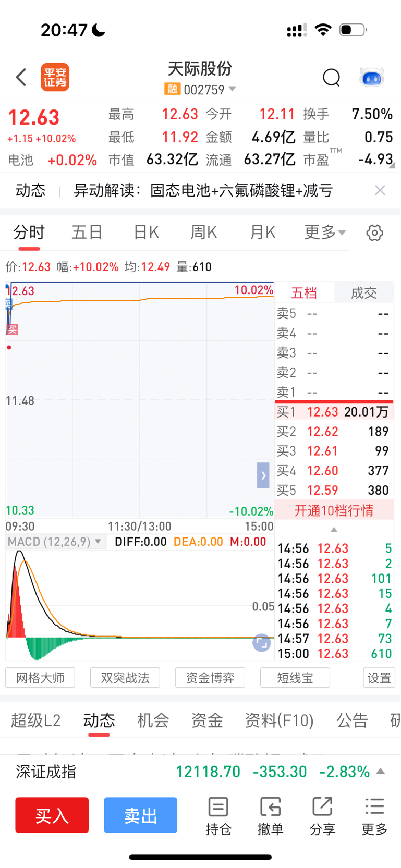The width and height of the screenshot is (401, 868).
Task: Open the search magnifier icon
Action: pyautogui.click(x=331, y=78)
